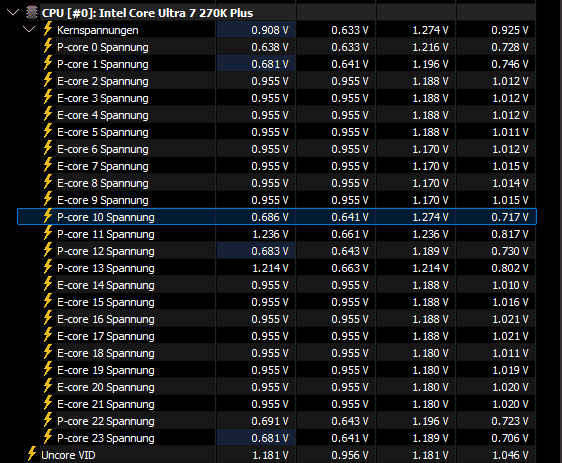Click the lightning icon for E-core 14 Spannung
Screen dimensions: 562x463
point(48,284)
